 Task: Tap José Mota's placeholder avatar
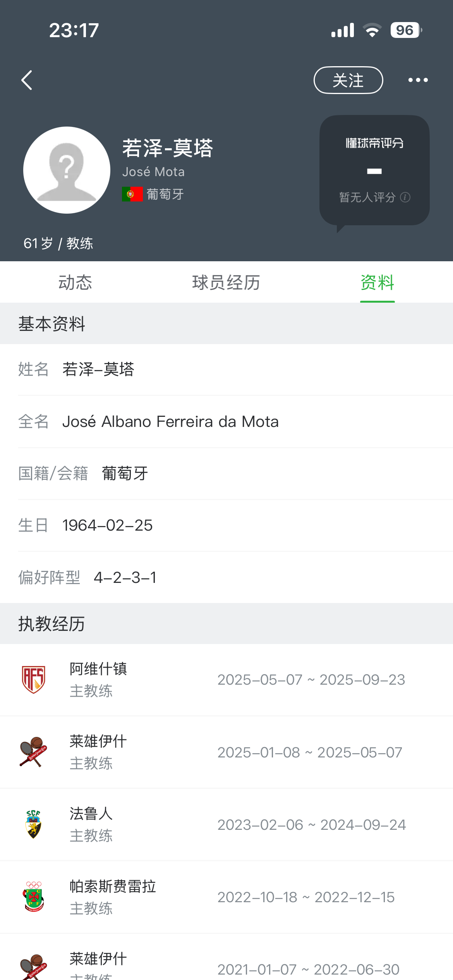pyautogui.click(x=67, y=170)
